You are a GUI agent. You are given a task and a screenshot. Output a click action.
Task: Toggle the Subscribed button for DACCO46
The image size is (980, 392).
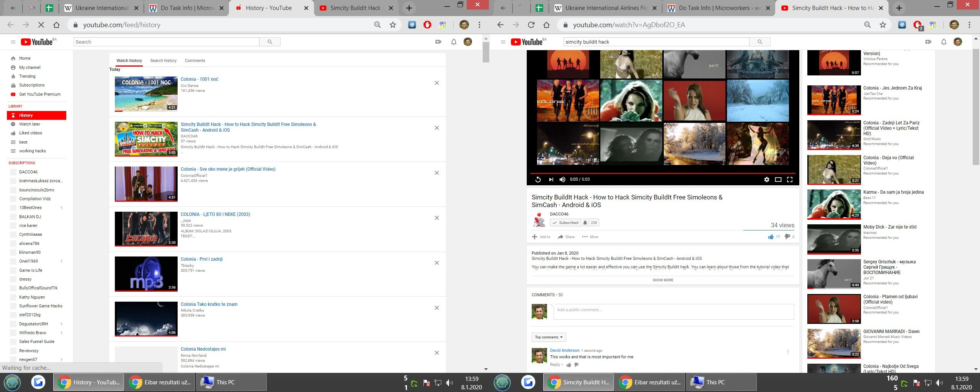(x=565, y=223)
